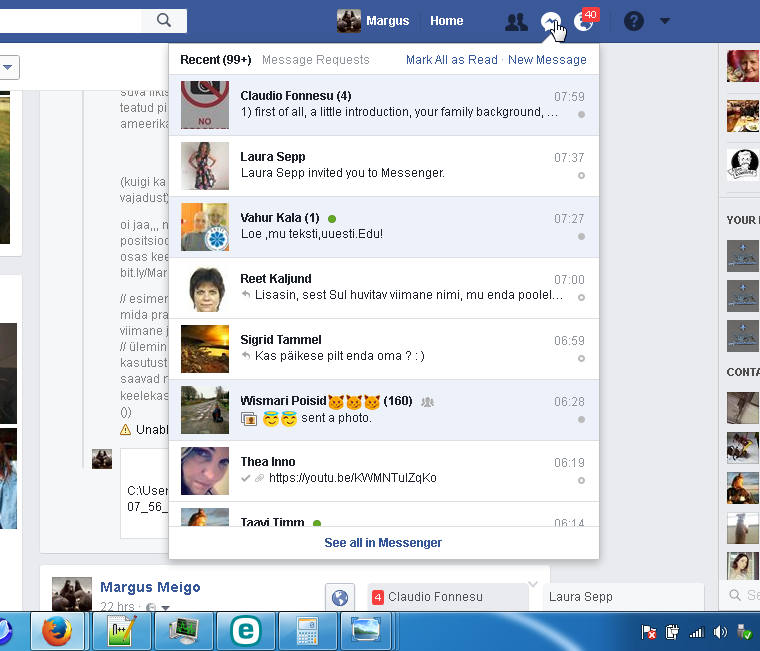
Task: Open ESET security from taskbar
Action: pyautogui.click(x=246, y=631)
